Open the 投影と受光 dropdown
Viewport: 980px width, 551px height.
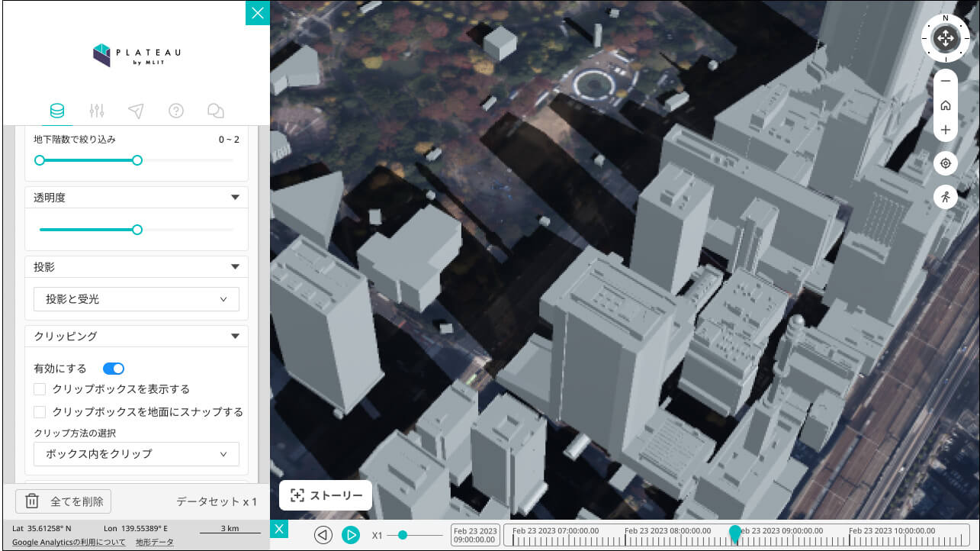(x=137, y=299)
